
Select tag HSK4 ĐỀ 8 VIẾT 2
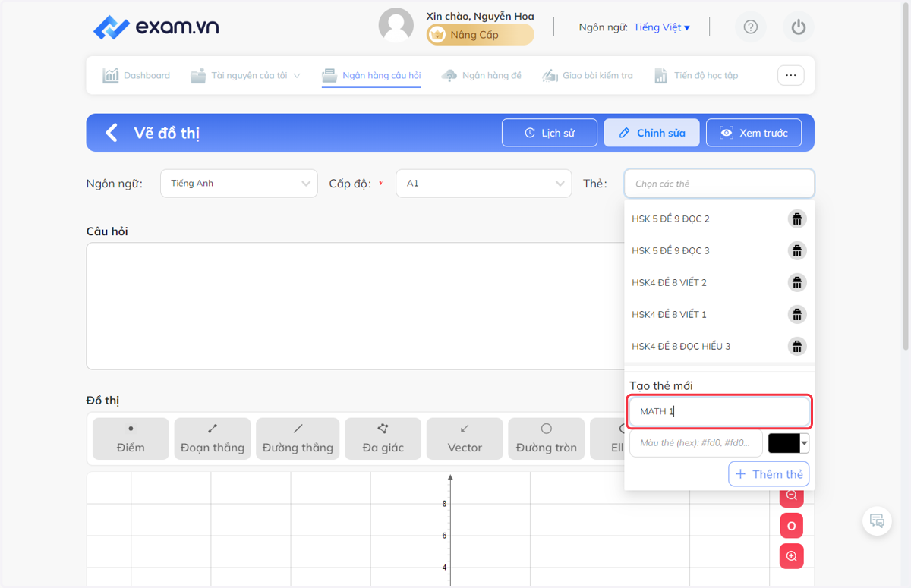669,283
